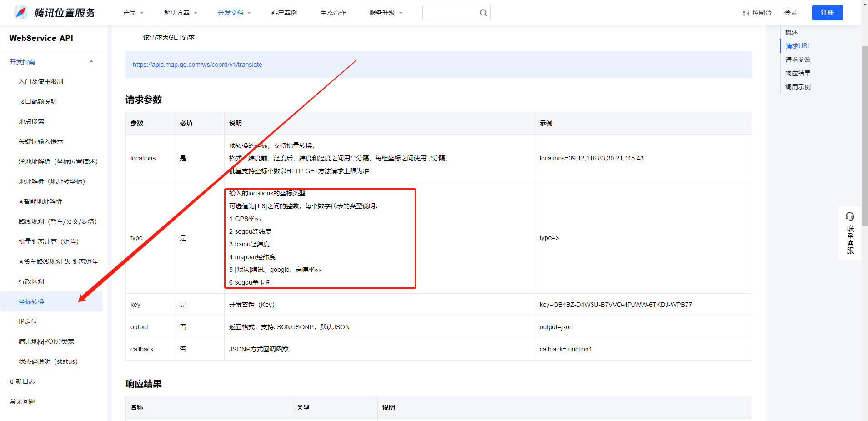Click the JSONP方式回调函数 description cell
Screen dimensions: 868x421
379,349
